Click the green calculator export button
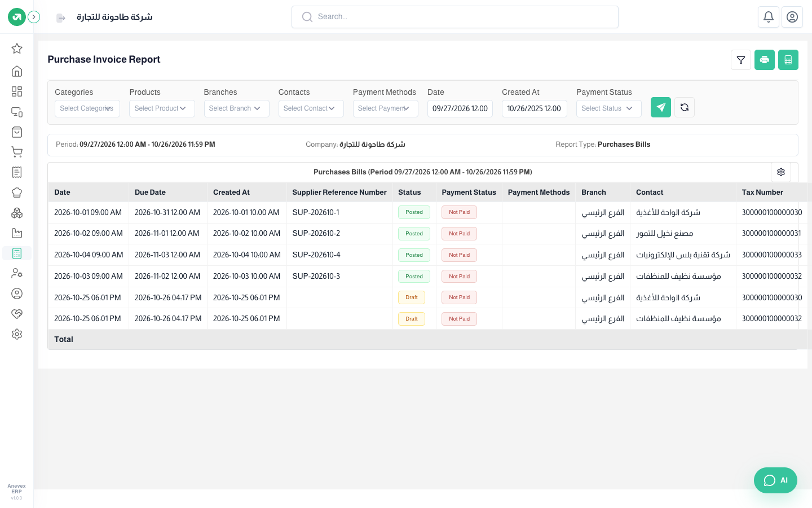 coord(788,60)
